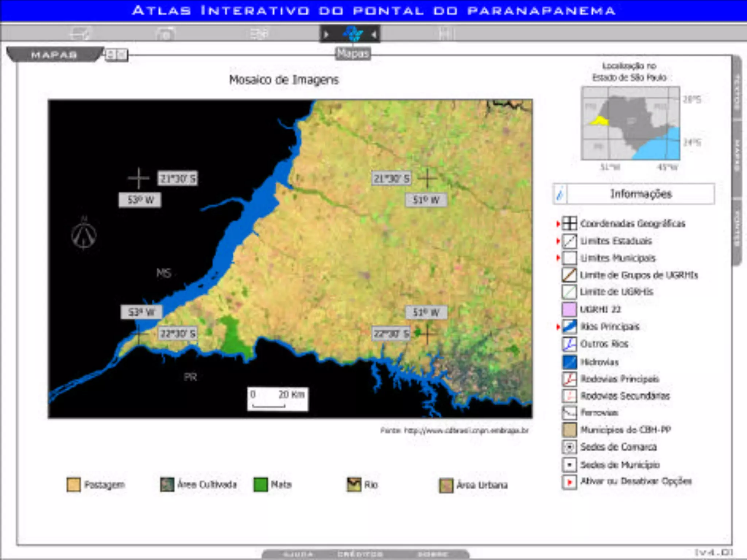The width and height of the screenshot is (747, 560).
Task: Click the São Paulo location thumbnail map
Action: [630, 123]
